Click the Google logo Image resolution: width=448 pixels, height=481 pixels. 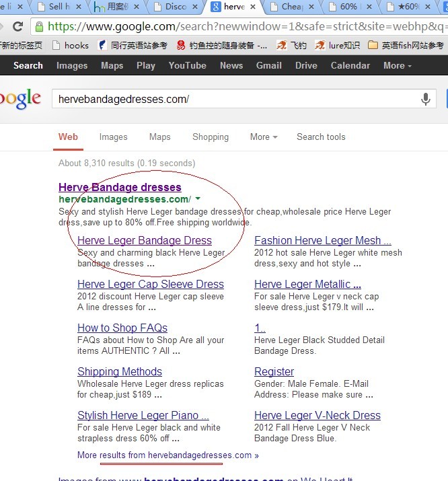pos(20,99)
